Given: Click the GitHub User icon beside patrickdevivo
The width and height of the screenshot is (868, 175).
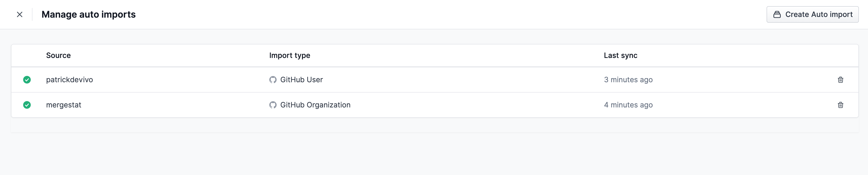Looking at the screenshot, I should click(272, 80).
